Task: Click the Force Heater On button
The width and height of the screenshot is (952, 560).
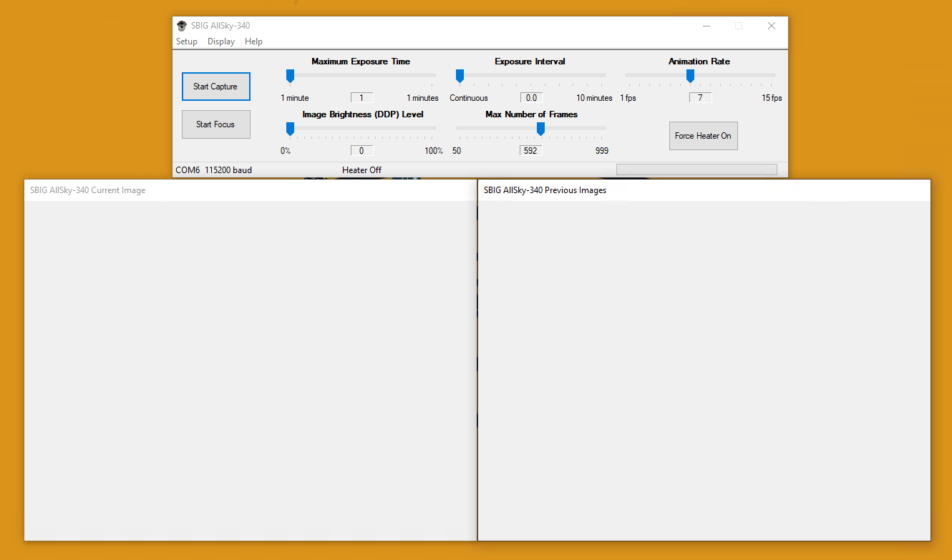Action: [703, 136]
